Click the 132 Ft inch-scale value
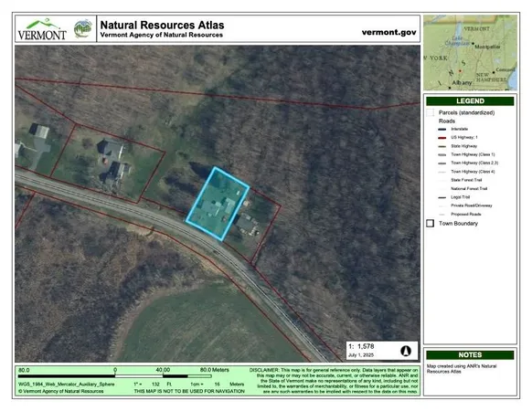 (161, 385)
